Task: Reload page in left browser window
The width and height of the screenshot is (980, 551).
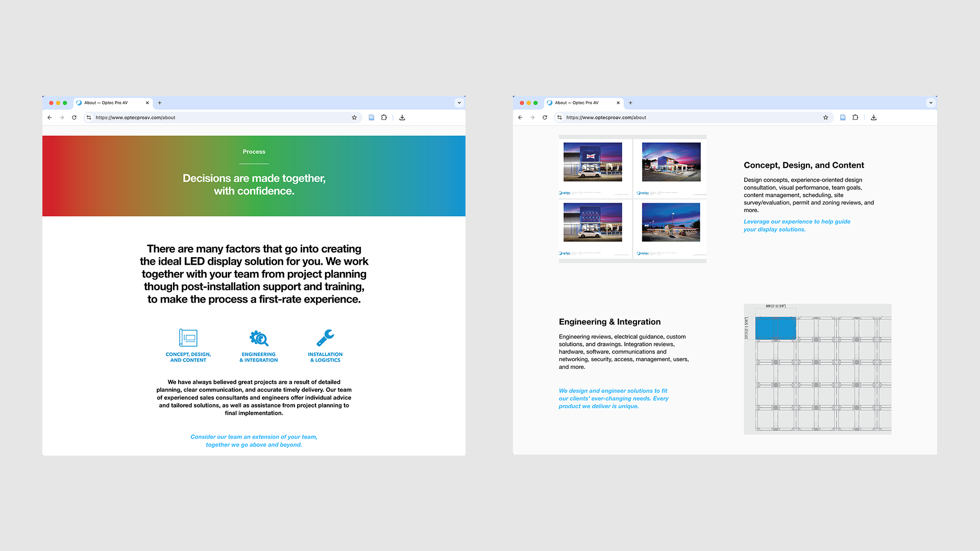Action: (x=74, y=117)
